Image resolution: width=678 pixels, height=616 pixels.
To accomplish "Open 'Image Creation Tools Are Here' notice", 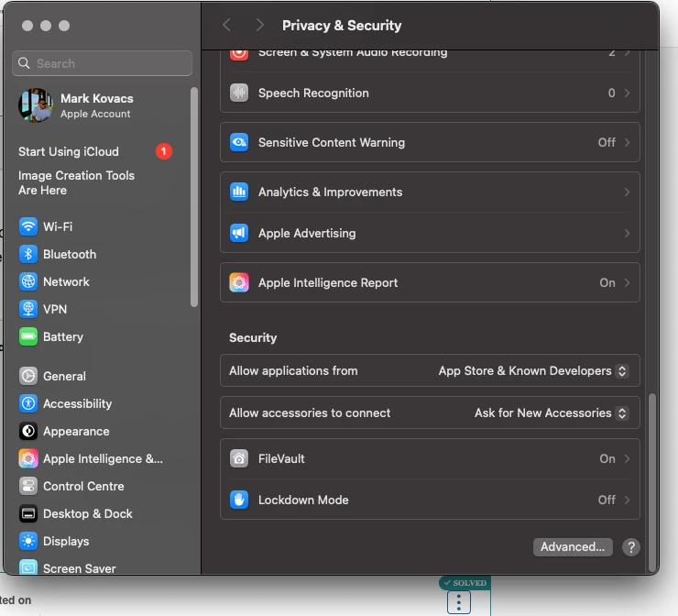I will tap(76, 182).
